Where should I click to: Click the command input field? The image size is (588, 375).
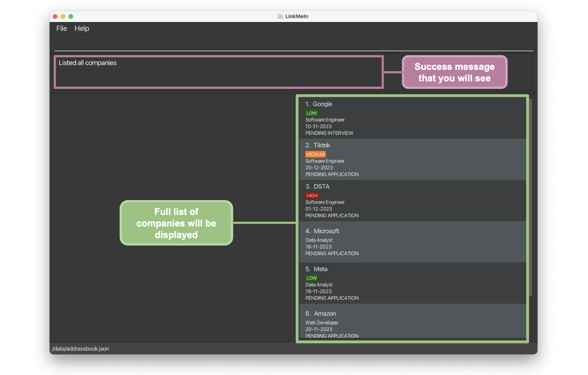pyautogui.click(x=293, y=44)
